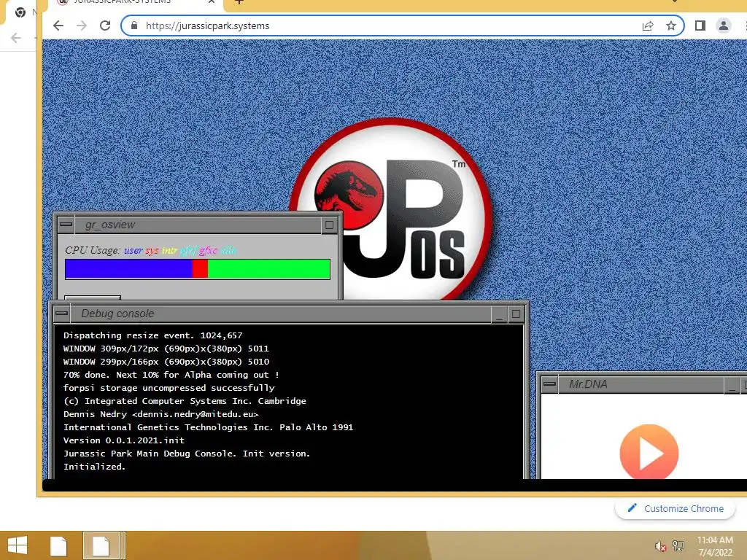The height and width of the screenshot is (560, 747).
Task: Minimize the Debug console window
Action: pyautogui.click(x=499, y=314)
